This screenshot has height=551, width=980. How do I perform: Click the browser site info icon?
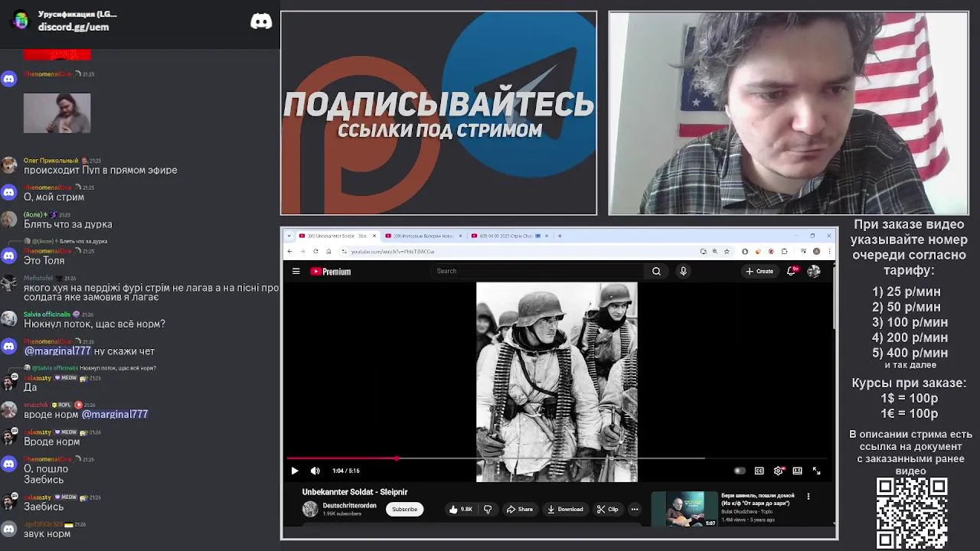point(344,251)
